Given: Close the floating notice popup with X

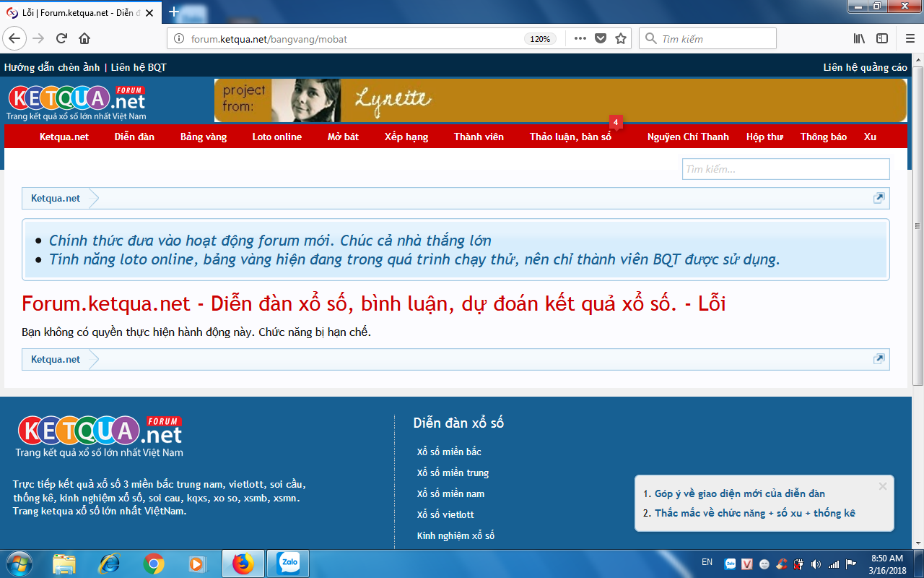Looking at the screenshot, I should pyautogui.click(x=882, y=486).
